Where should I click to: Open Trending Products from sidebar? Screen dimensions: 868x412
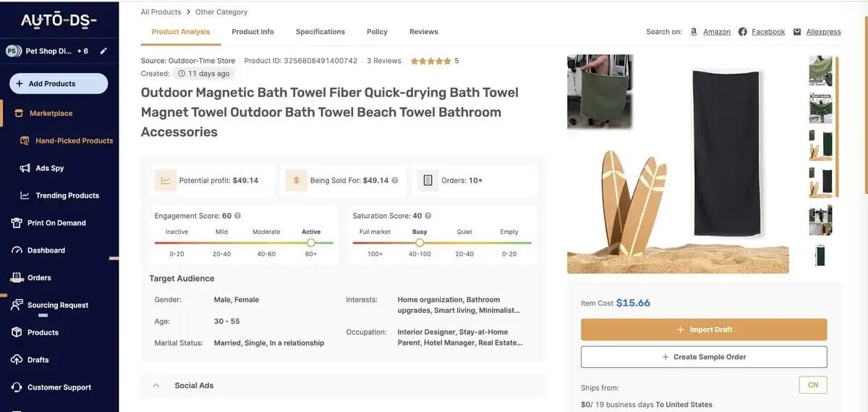click(67, 196)
